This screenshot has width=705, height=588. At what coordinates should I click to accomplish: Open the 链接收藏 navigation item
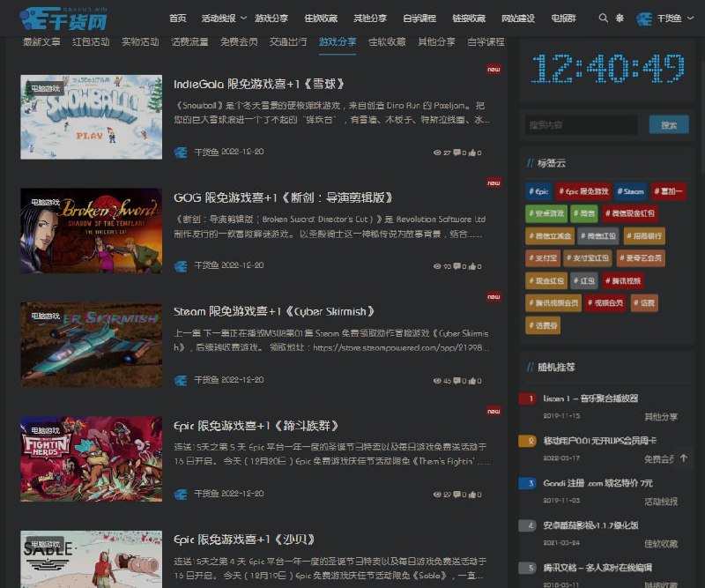pyautogui.click(x=469, y=18)
